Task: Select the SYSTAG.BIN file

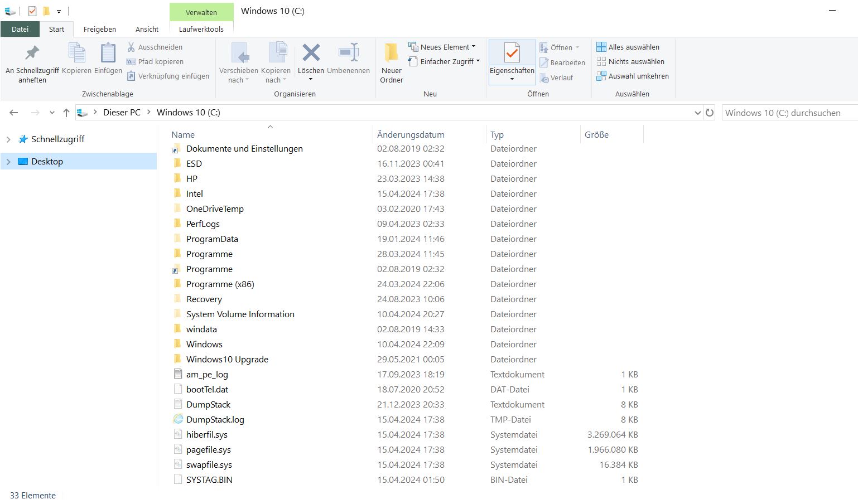Action: click(x=209, y=480)
